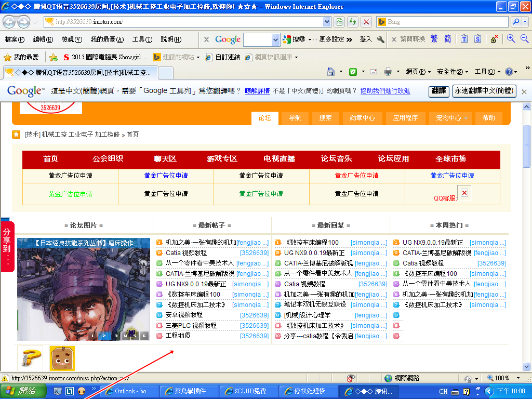
Task: Switch to the 勋章中心 forum tab
Action: (x=362, y=118)
